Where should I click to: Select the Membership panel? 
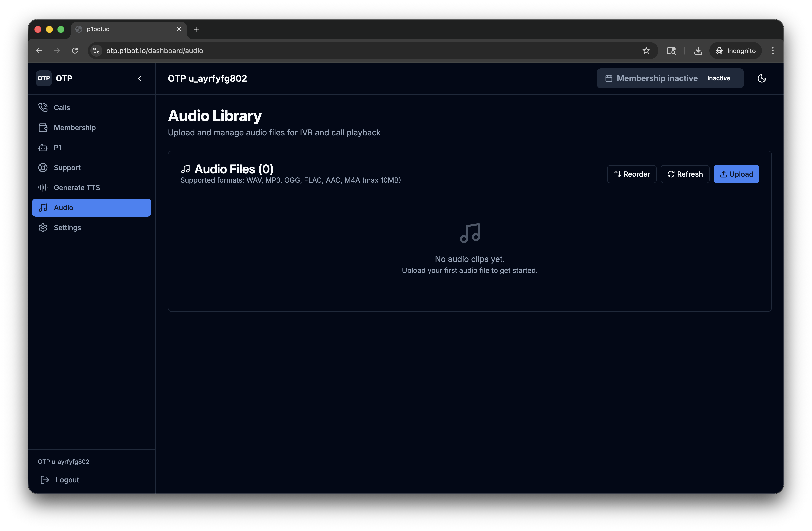click(x=74, y=127)
